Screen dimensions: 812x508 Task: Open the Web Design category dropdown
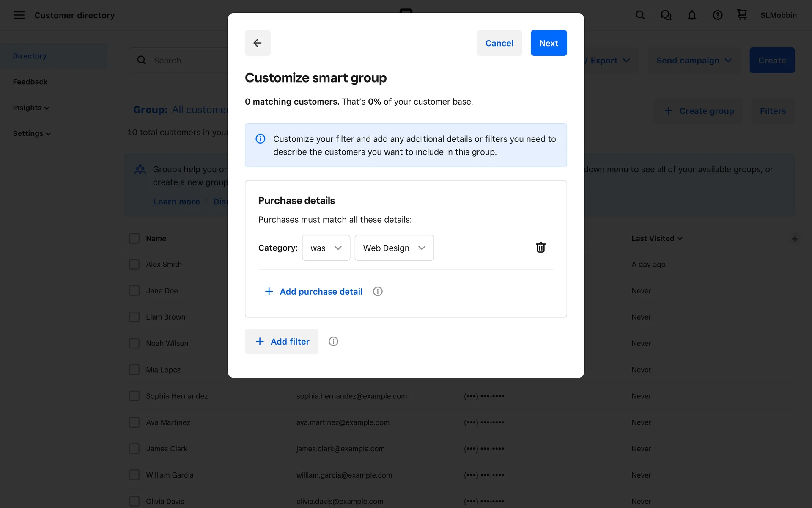pyautogui.click(x=394, y=248)
